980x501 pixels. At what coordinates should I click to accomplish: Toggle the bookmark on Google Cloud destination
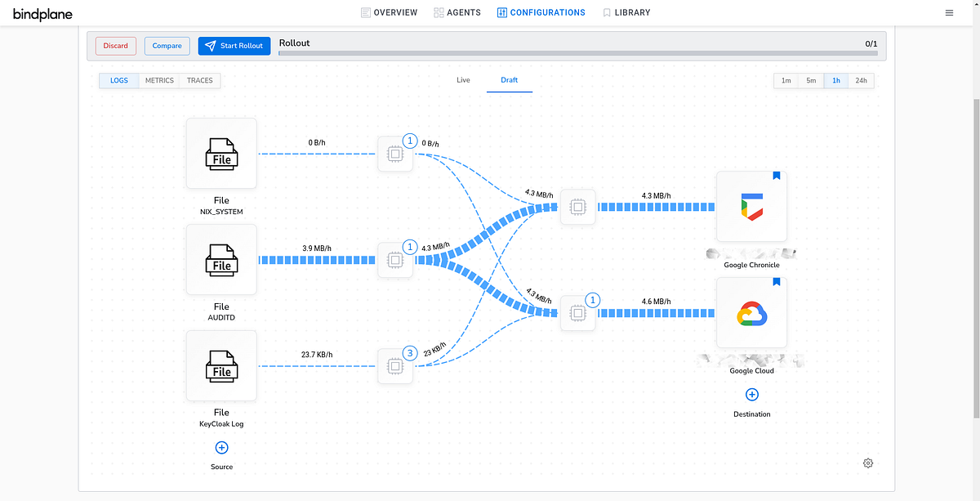click(x=776, y=282)
